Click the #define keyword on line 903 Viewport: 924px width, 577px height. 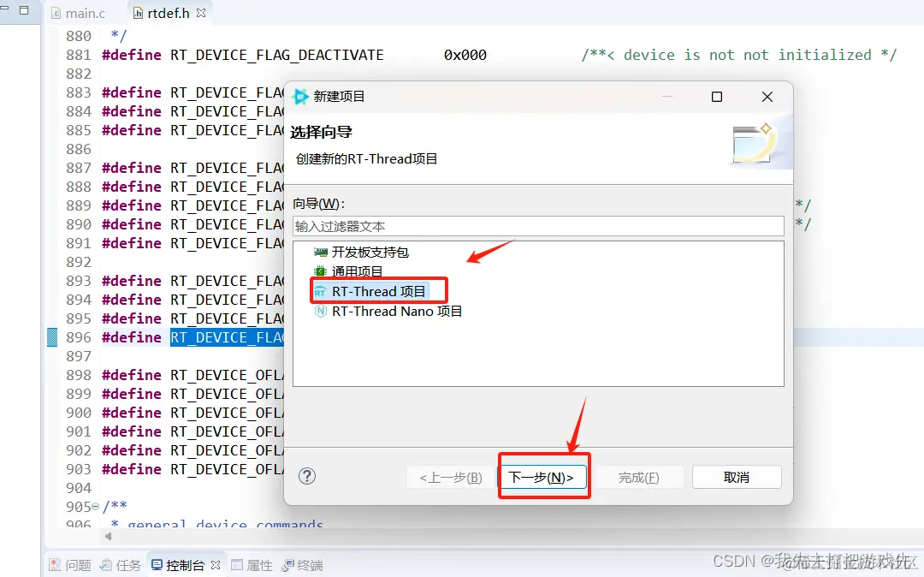click(x=132, y=469)
